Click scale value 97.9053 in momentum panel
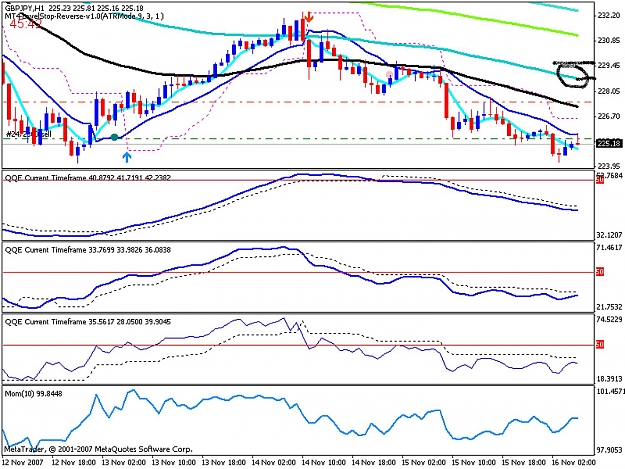This screenshot has width=625, height=469. [x=609, y=450]
